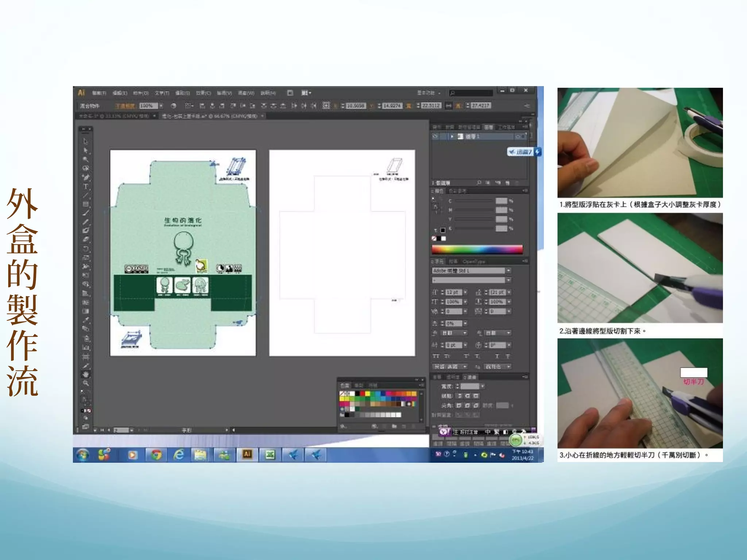Open the Adobe 明體 Std L font dropdown

pos(508,271)
